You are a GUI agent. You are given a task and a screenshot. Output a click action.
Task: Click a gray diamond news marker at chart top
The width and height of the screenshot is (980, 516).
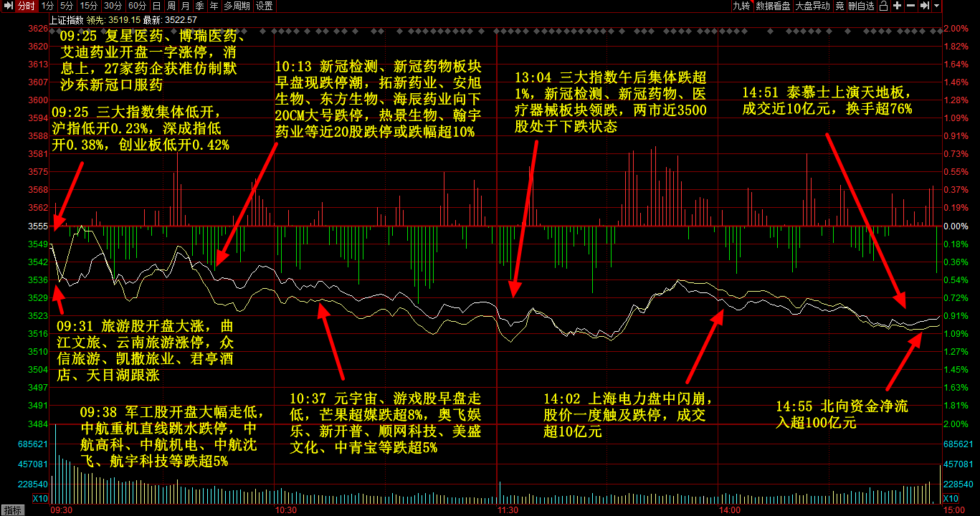coord(265,31)
